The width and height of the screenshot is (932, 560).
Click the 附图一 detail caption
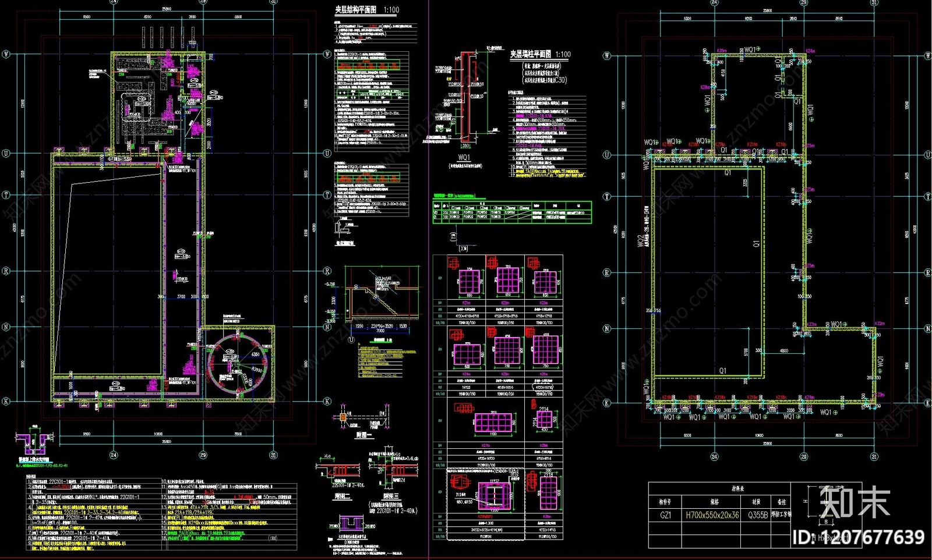pos(364,435)
